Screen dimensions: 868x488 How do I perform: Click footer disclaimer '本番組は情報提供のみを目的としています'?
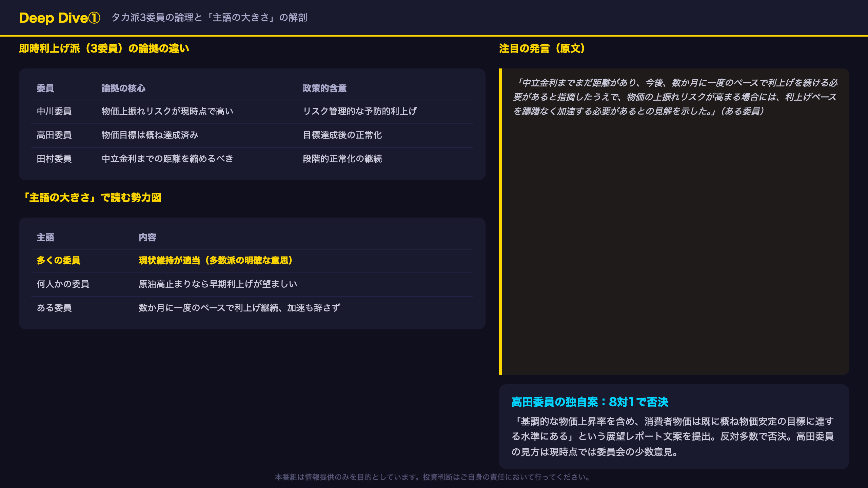pos(433,477)
